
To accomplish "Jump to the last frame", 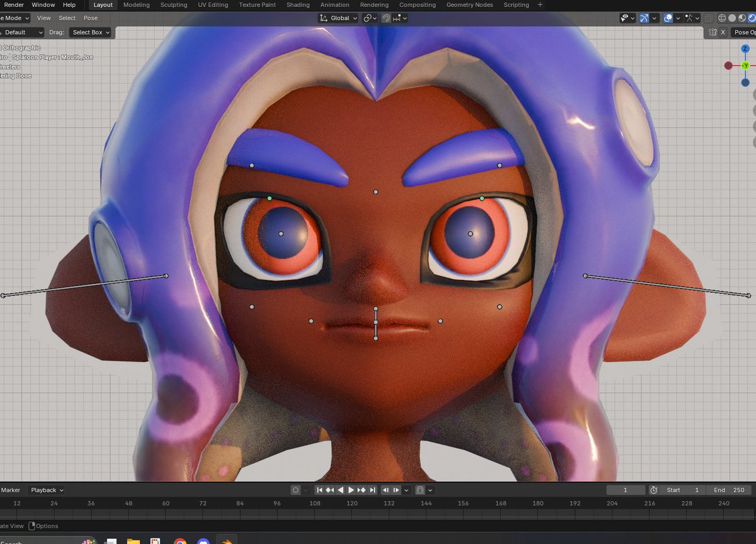I will tap(372, 490).
